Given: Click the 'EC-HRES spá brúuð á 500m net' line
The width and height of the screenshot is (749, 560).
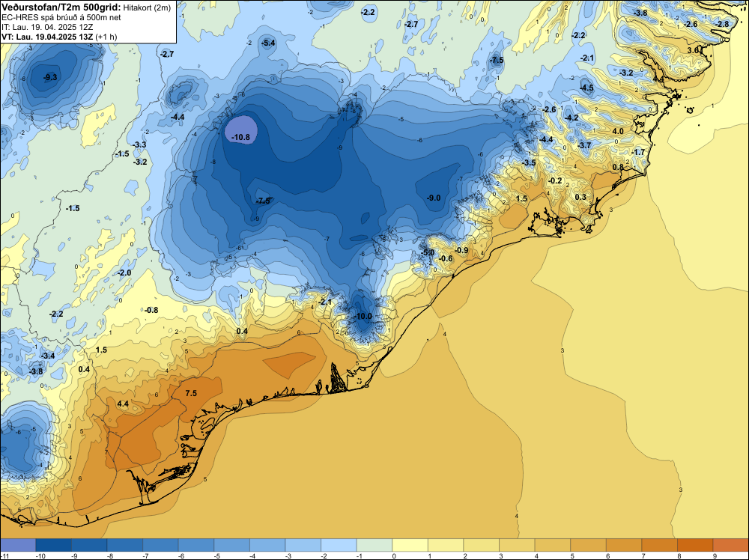Looking at the screenshot, I should pos(61,17).
